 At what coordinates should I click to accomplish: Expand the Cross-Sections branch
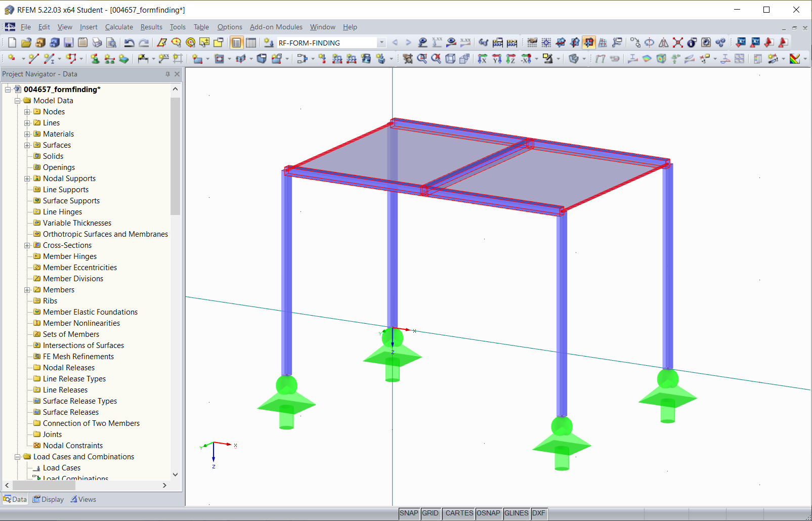pos(28,245)
